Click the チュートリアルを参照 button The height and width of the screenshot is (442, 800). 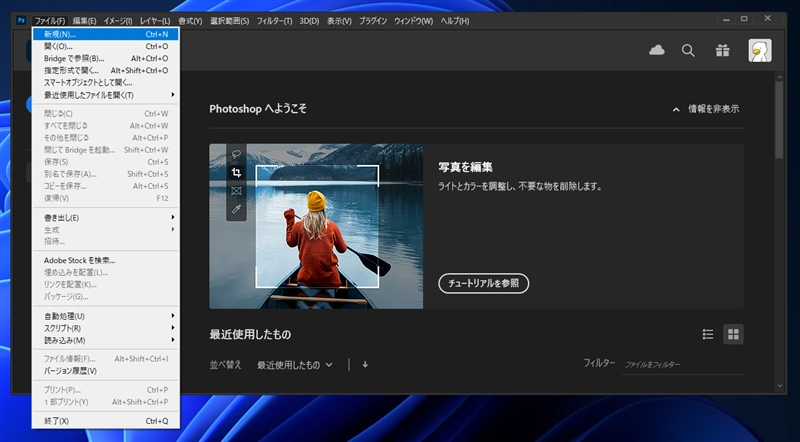484,283
